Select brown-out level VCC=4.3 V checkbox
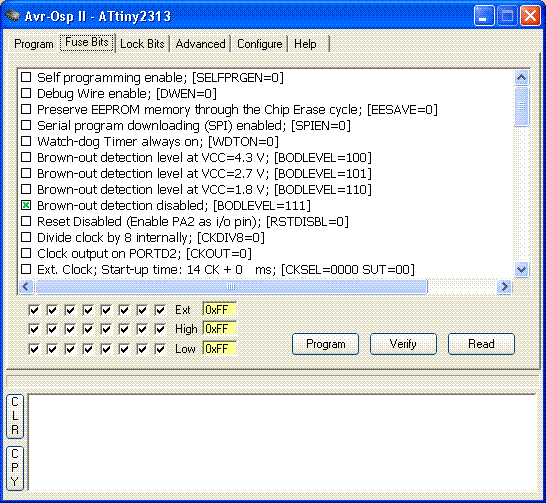Screen dimensions: 546x503 (26, 157)
